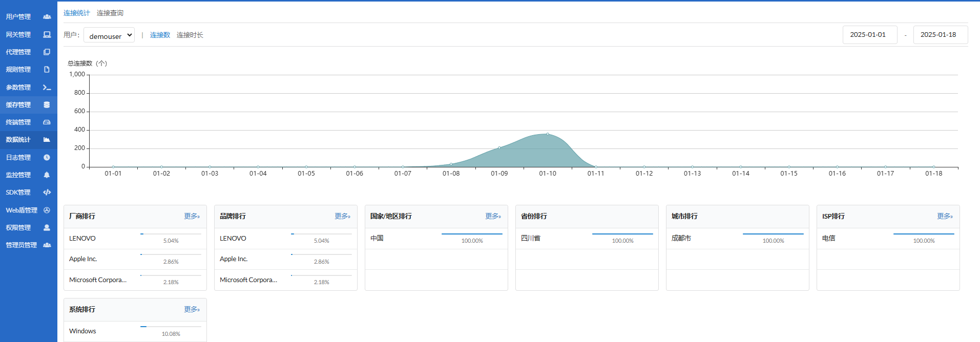Viewport: 980px width, 342px height.
Task: Click the database icon beside 缓存管理
Action: click(47, 105)
